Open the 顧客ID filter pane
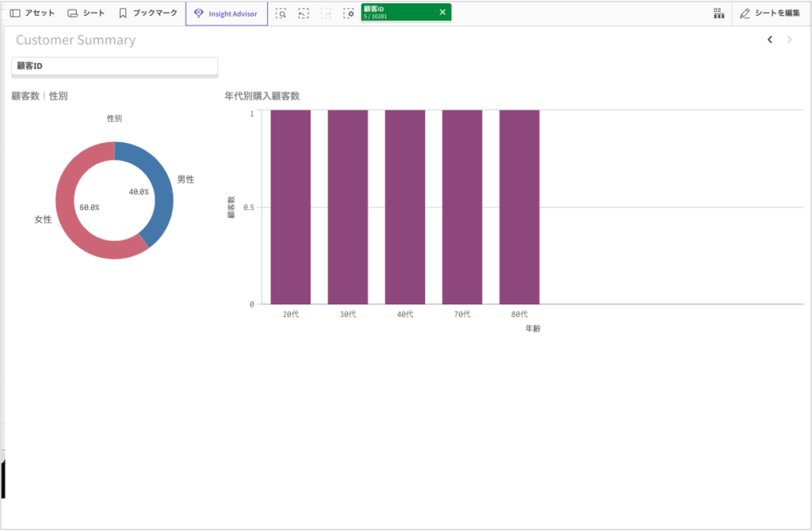This screenshot has height=531, width=812. [114, 67]
